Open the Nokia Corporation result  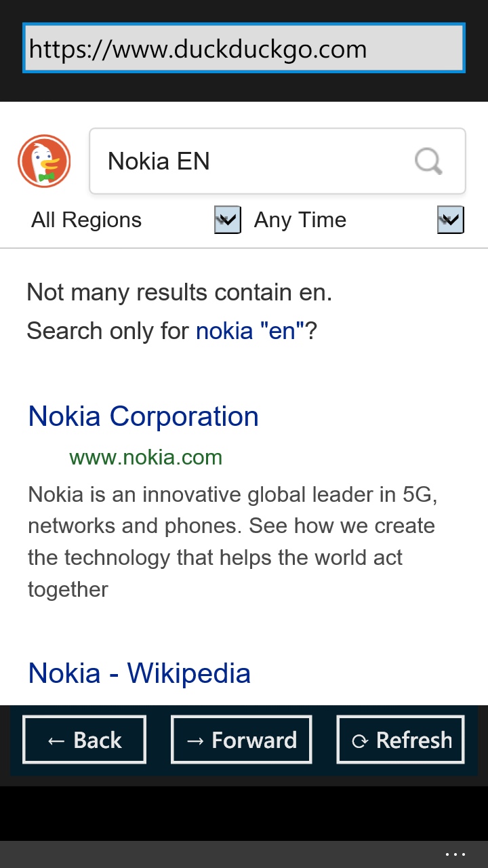tap(144, 416)
